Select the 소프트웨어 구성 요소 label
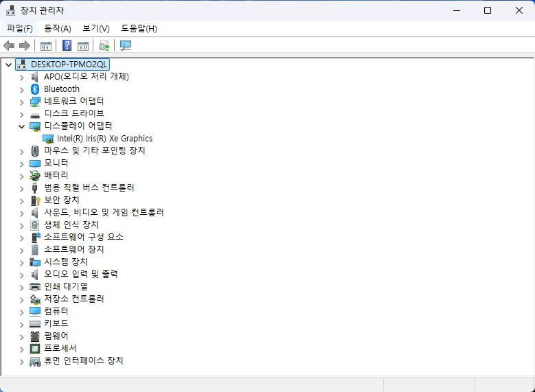 84,237
